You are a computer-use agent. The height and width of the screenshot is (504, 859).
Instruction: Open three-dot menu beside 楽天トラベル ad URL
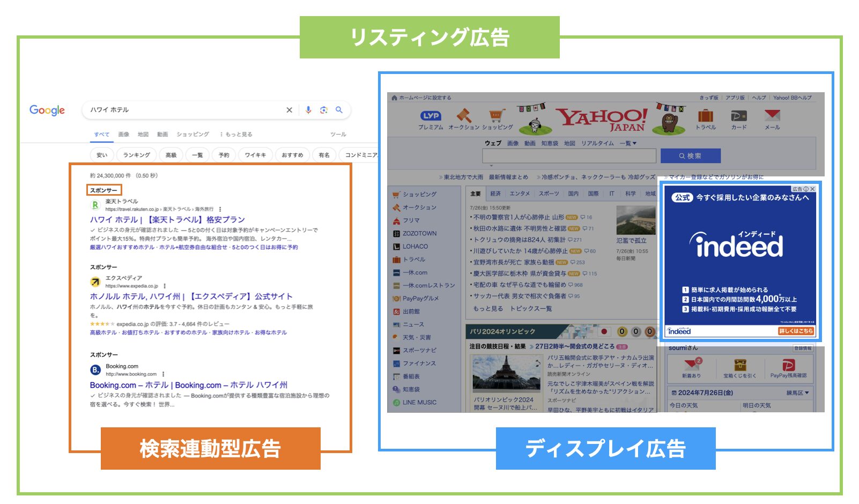click(x=220, y=209)
